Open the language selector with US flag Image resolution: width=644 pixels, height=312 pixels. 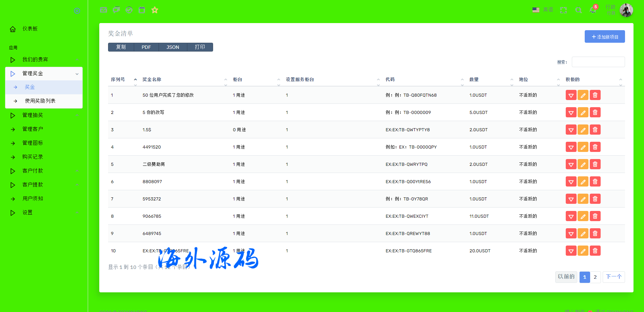[x=542, y=10]
